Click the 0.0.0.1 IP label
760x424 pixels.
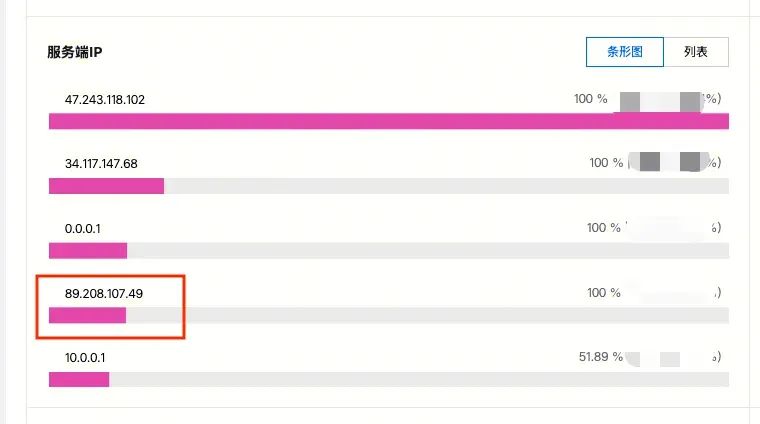tap(83, 229)
